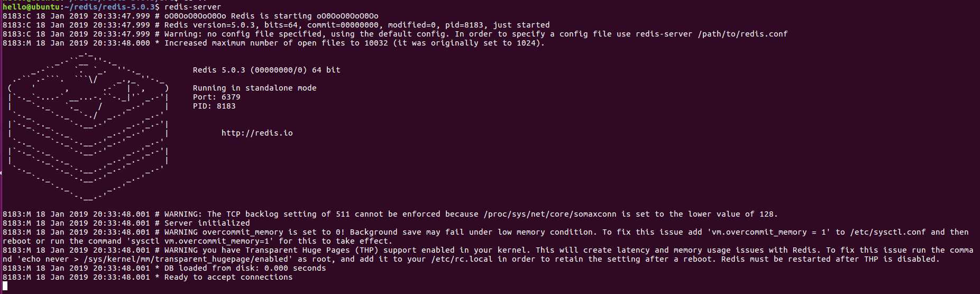Click the http://redis.io link

(257, 133)
